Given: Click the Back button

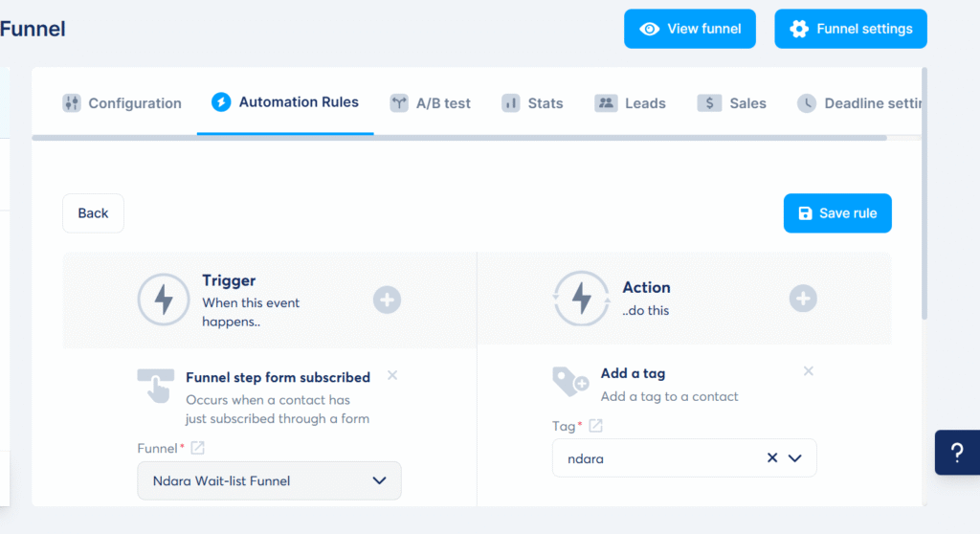Looking at the screenshot, I should pos(93,213).
